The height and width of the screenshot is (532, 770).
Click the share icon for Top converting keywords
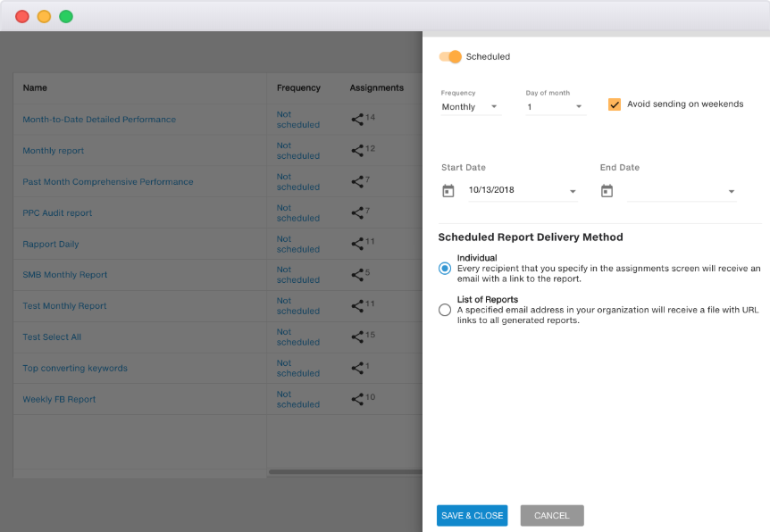point(357,368)
